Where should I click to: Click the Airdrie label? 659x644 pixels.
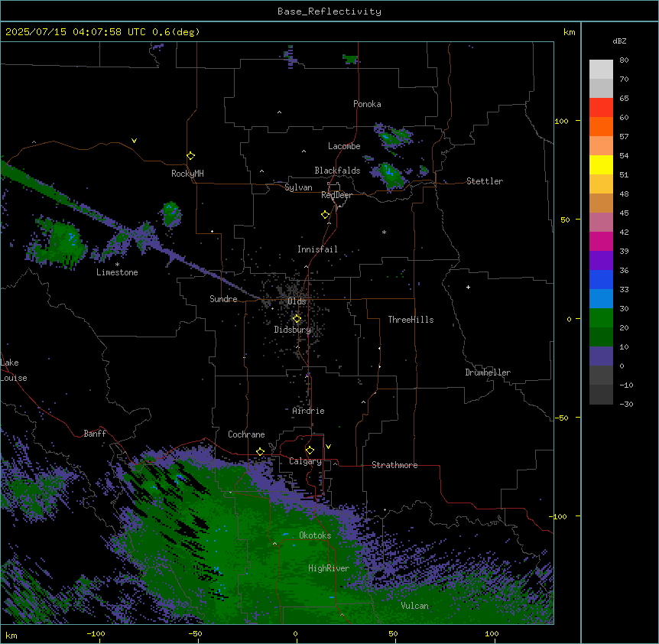pos(309,411)
